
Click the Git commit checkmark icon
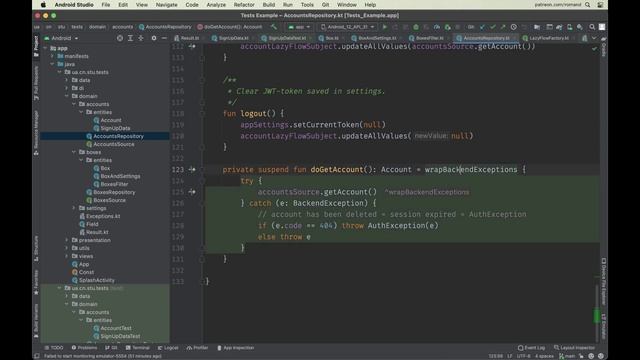pos(493,27)
